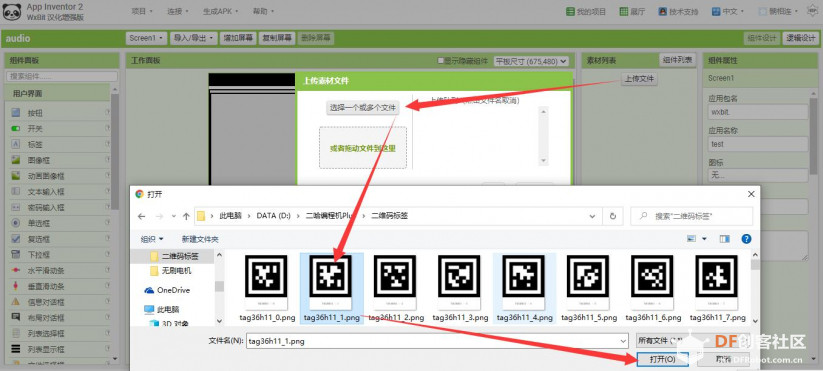Screen dimensions: 823x371
Task: Select the 标签 label component icon
Action: point(16,144)
